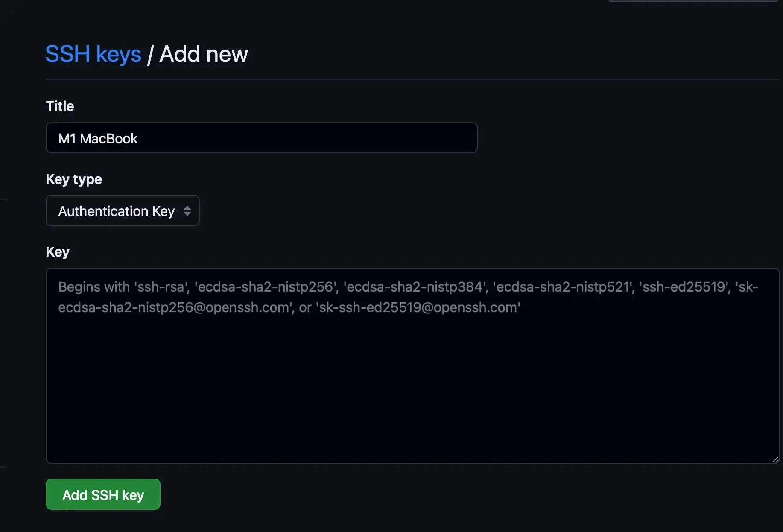The height and width of the screenshot is (532, 783).
Task: Click the up-down arrows icon in Key type selector
Action: click(x=187, y=211)
